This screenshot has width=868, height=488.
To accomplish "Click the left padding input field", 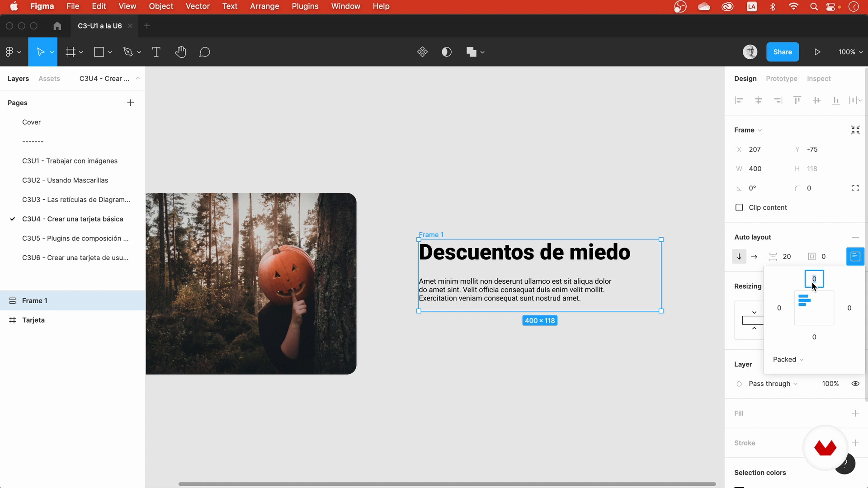I will pos(779,308).
